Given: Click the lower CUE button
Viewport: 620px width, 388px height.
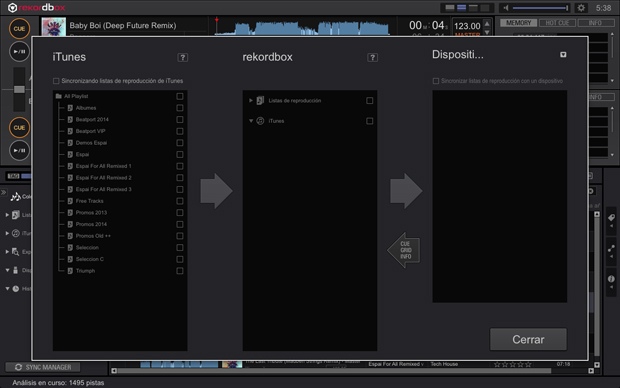Looking at the screenshot, I should pyautogui.click(x=19, y=128).
